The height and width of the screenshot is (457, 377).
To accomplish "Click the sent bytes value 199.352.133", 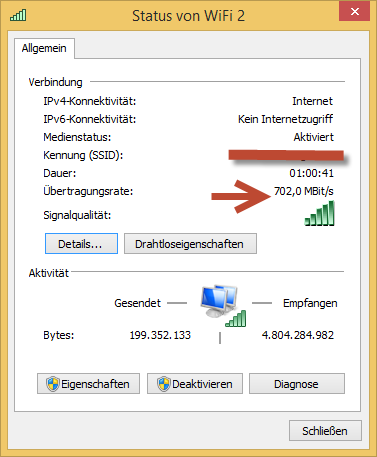I will (160, 335).
